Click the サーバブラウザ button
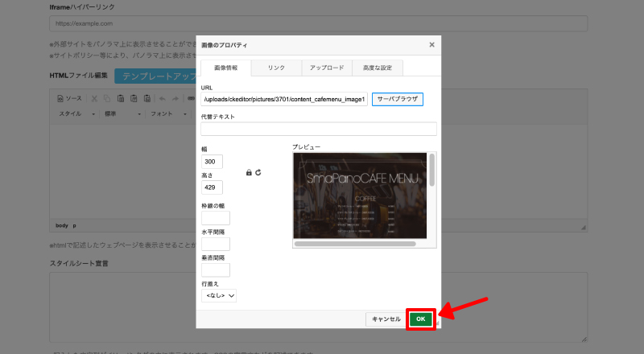This screenshot has width=644, height=354. [x=397, y=100]
